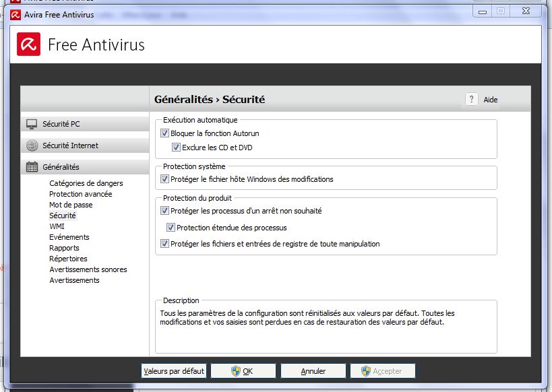Collapse the Généralités section
The height and width of the screenshot is (392, 552).
[x=61, y=167]
